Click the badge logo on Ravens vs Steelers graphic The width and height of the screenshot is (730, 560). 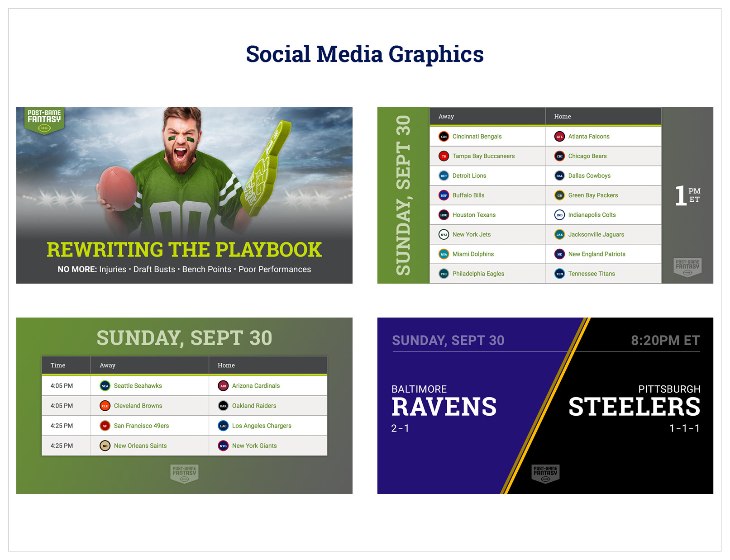[x=545, y=474]
